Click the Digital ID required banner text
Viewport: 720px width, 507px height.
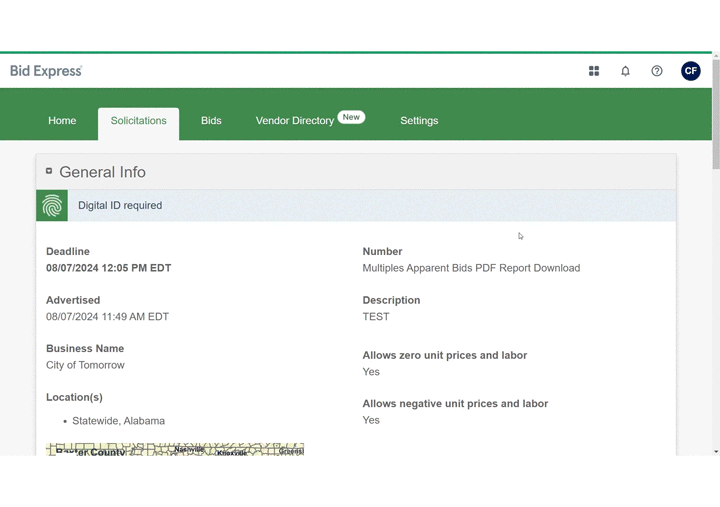120,206
